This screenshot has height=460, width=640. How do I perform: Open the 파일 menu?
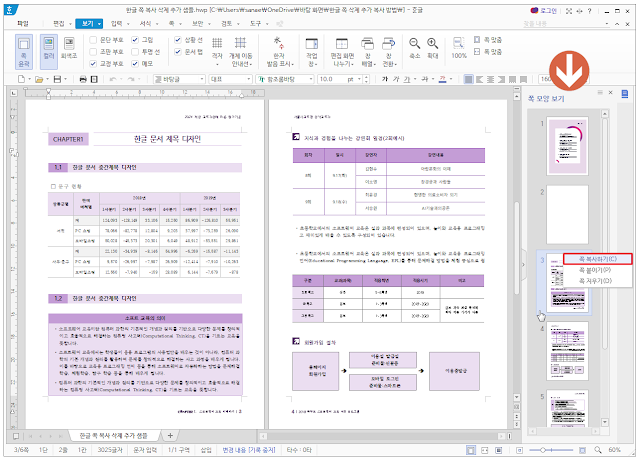(x=23, y=24)
